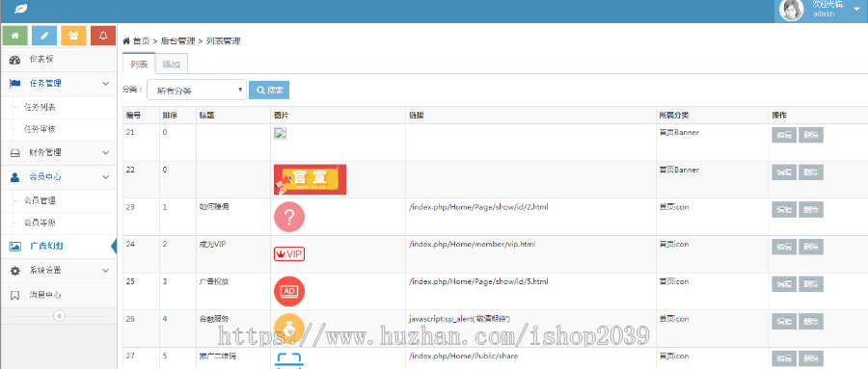Click the leaf logo in header
This screenshot has width=868, height=369.
coord(21,9)
